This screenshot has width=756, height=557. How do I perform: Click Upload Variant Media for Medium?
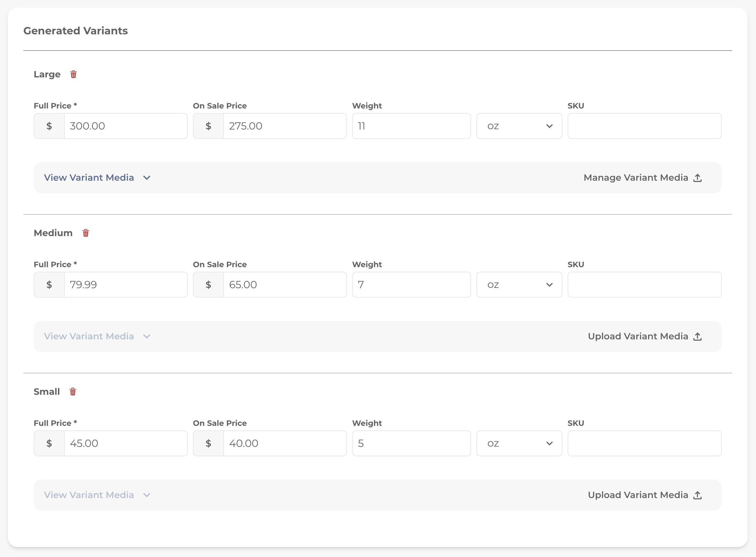[645, 336]
